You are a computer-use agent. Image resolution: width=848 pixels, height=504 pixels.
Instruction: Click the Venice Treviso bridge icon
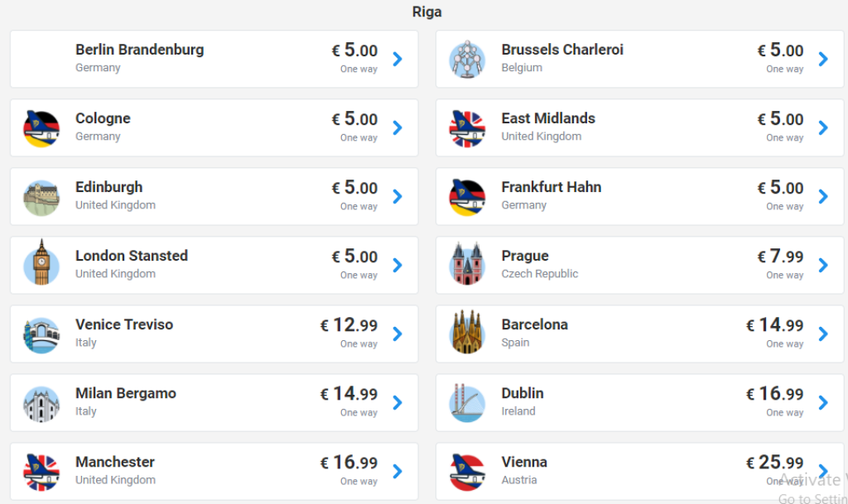(41, 334)
